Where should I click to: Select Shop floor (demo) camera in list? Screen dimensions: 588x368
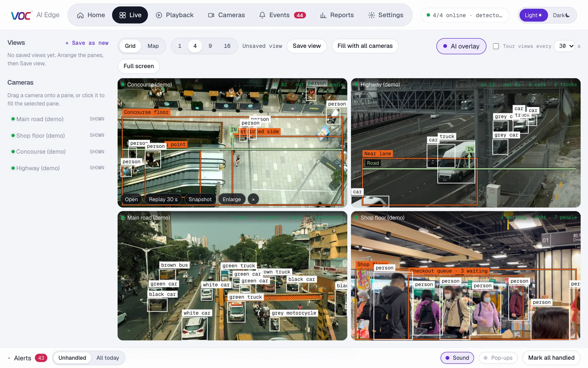(58, 135)
